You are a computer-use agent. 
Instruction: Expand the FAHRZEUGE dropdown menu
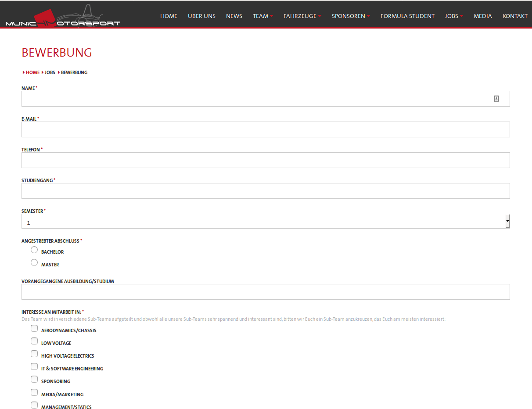coord(302,16)
